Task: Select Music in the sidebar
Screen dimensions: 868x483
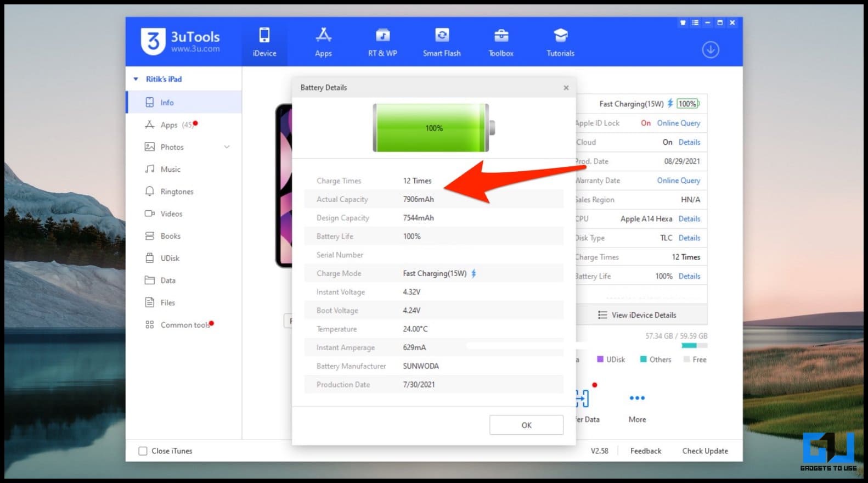Action: pyautogui.click(x=184, y=169)
